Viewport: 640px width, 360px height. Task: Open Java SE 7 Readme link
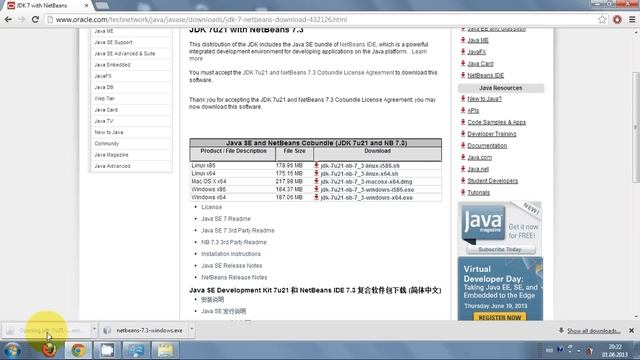point(226,219)
